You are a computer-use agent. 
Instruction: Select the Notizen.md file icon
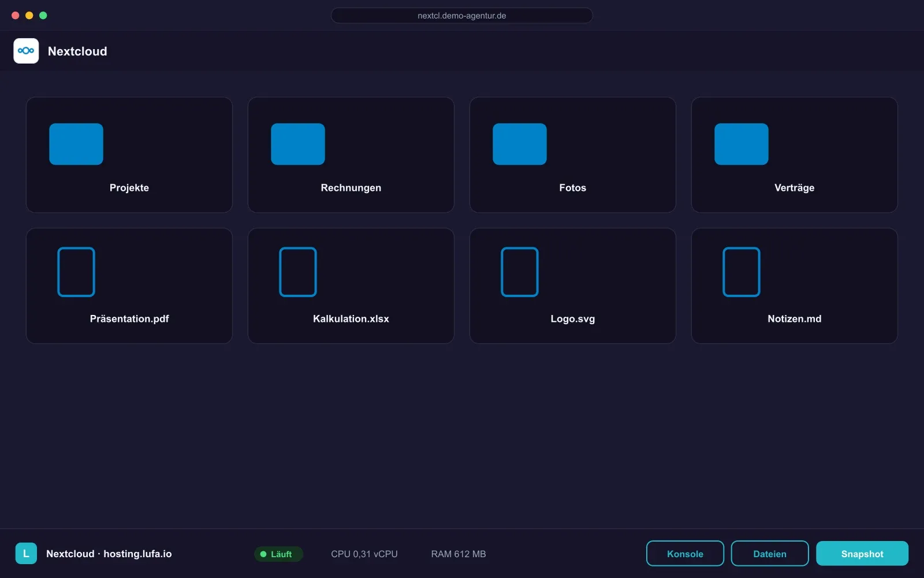coord(742,272)
